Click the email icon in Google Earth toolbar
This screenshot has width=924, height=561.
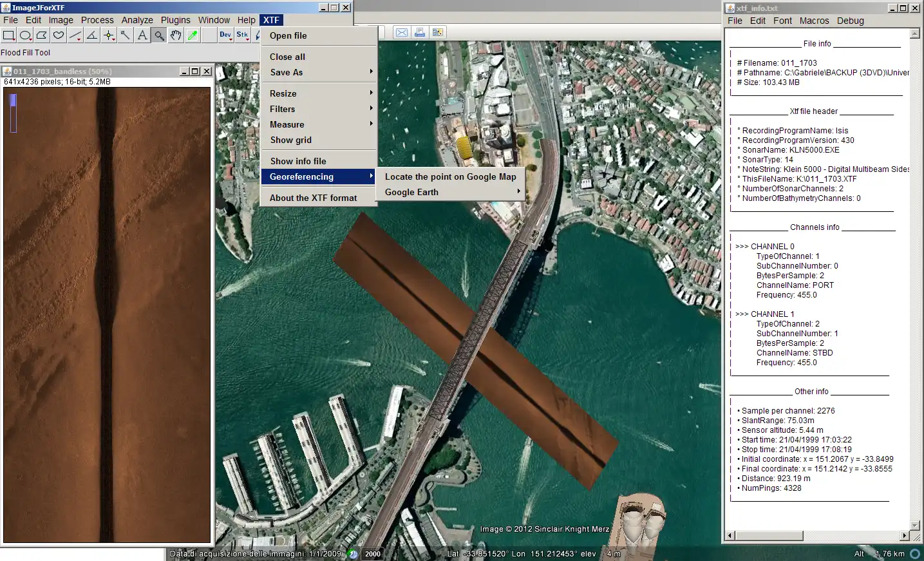pos(402,33)
